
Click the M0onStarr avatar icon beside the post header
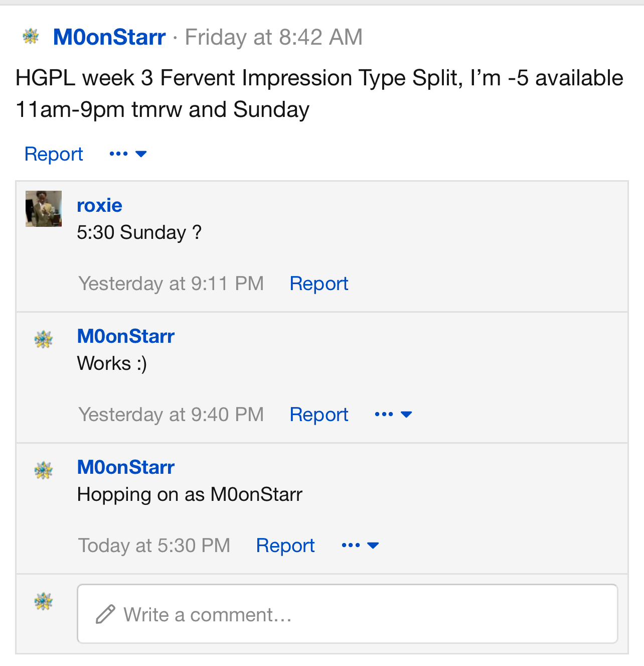31,37
